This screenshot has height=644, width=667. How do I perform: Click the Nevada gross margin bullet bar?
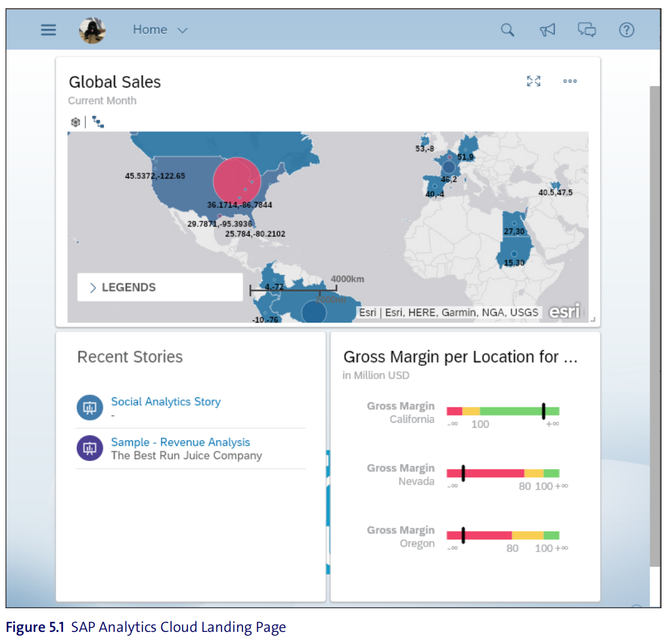pyautogui.click(x=503, y=473)
